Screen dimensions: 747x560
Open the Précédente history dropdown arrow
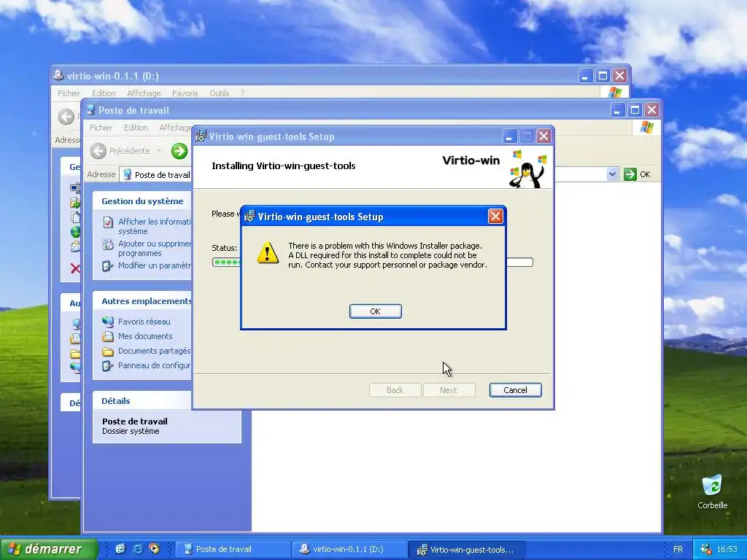tap(160, 151)
